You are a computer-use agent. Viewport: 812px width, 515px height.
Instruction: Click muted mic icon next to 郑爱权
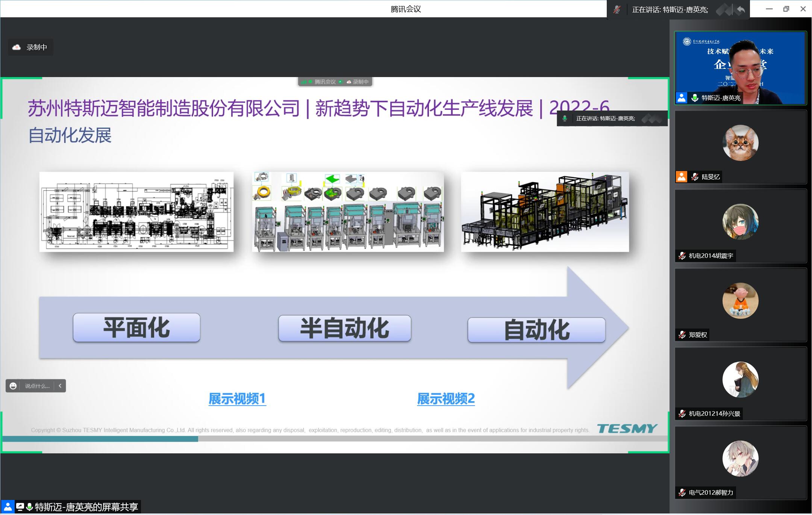[682, 335]
